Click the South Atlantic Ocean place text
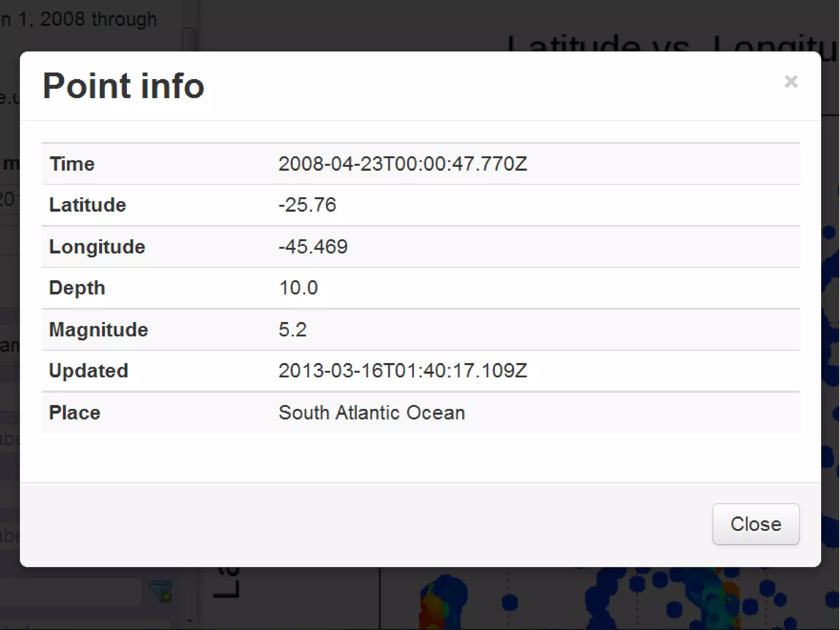 [x=372, y=413]
